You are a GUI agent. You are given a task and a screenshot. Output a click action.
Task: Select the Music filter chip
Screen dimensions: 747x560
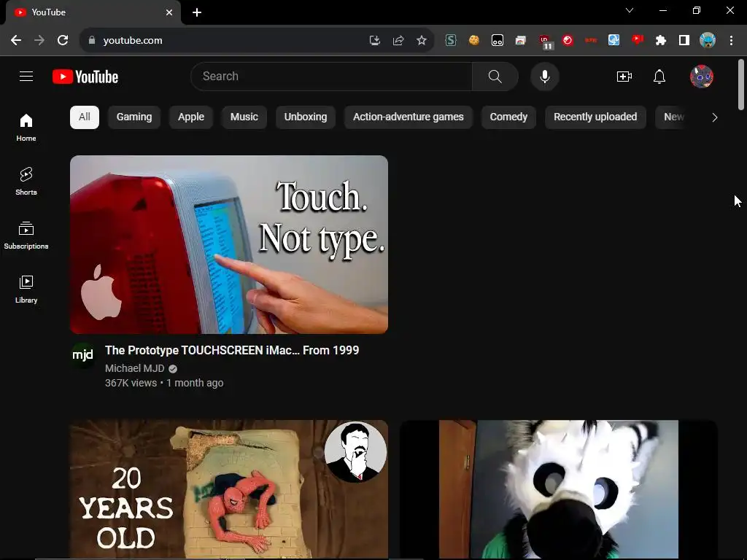tap(244, 117)
